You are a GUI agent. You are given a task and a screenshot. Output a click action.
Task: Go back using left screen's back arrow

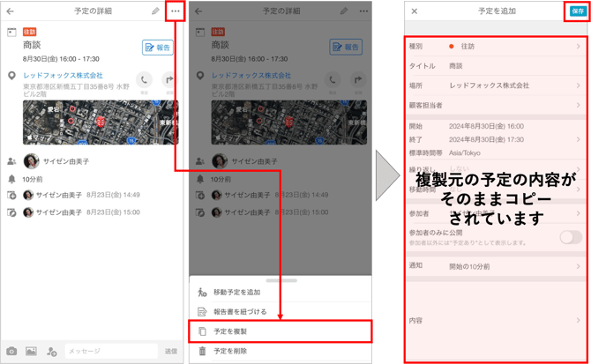pyautogui.click(x=11, y=11)
